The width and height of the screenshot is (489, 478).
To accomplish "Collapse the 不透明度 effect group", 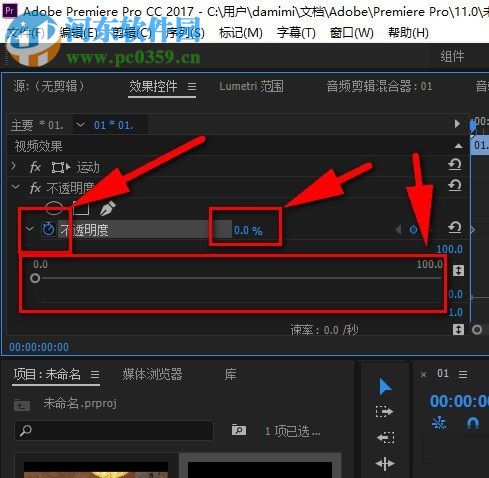I will (x=15, y=187).
